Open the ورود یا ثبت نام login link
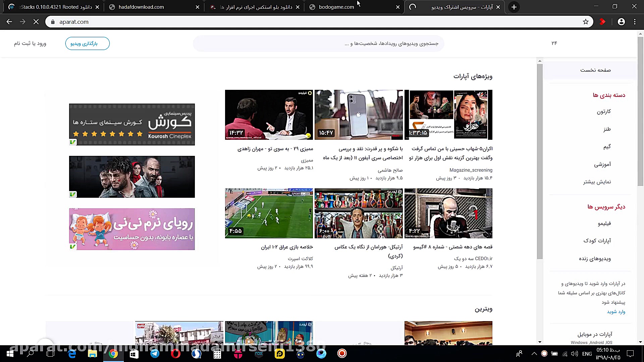Image resolution: width=644 pixels, height=362 pixels. tap(30, 43)
